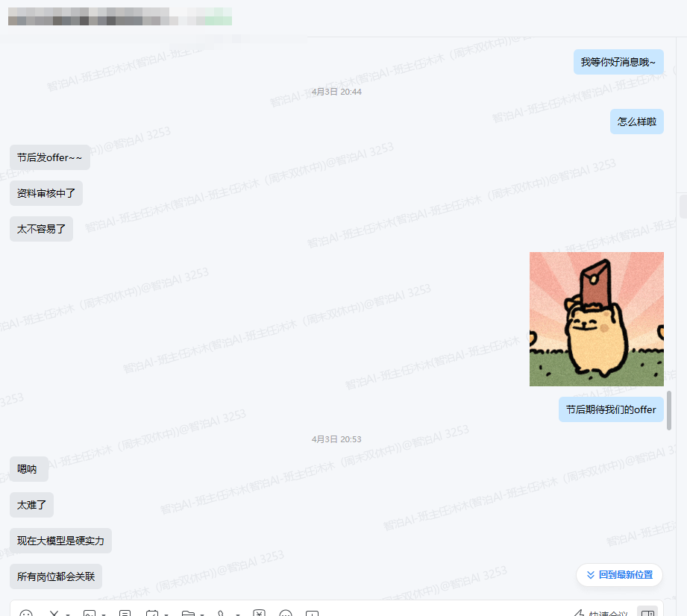
Task: Select the message 太难了
Action: [31, 505]
